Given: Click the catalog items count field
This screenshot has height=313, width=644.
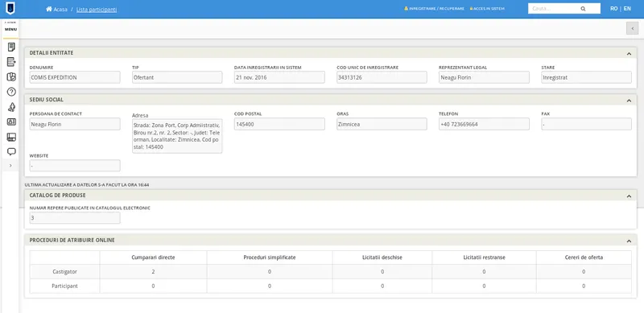Looking at the screenshot, I should [75, 218].
